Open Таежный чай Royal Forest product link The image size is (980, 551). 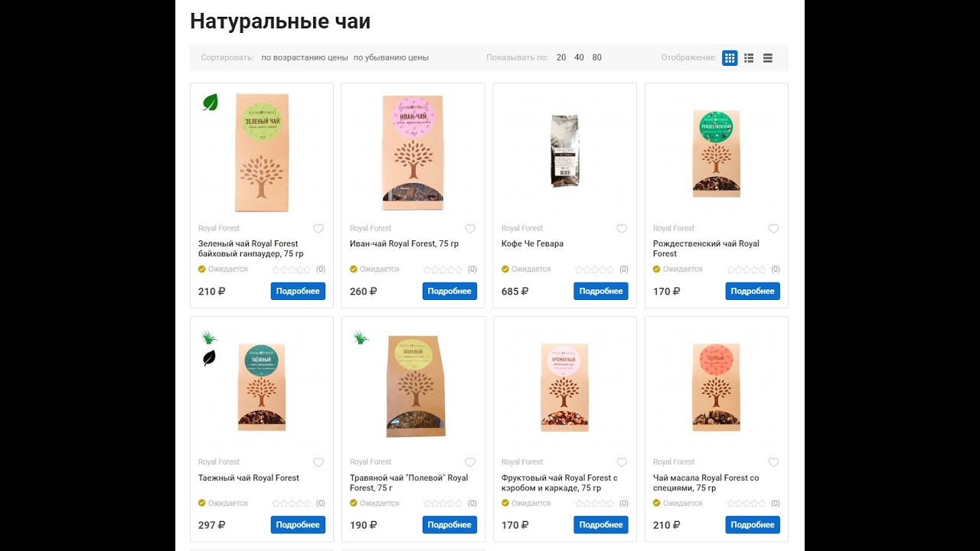click(x=249, y=478)
